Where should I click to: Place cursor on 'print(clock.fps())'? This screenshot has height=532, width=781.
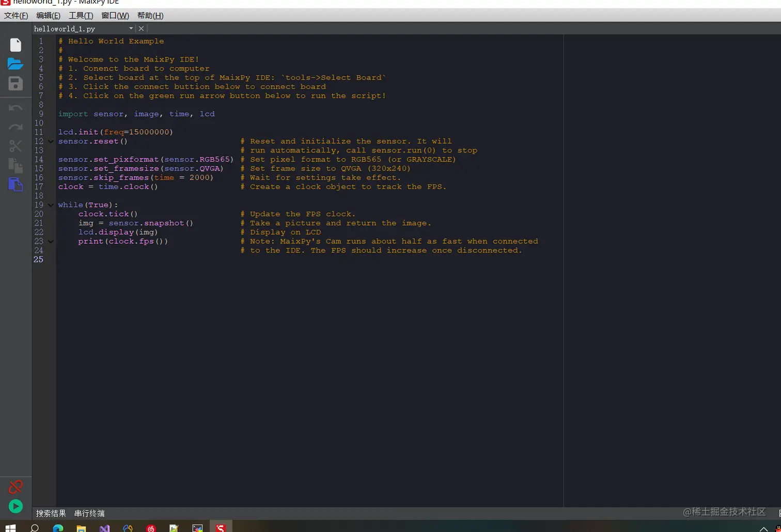(x=123, y=242)
